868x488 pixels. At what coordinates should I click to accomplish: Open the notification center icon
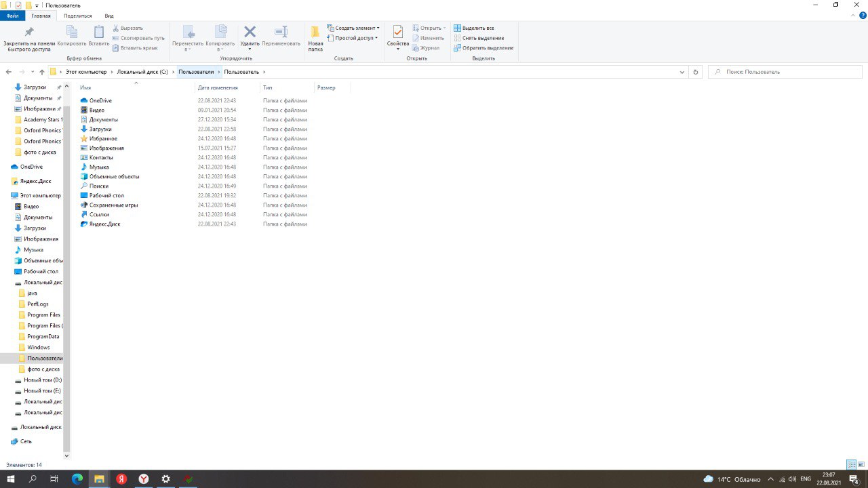click(x=854, y=479)
